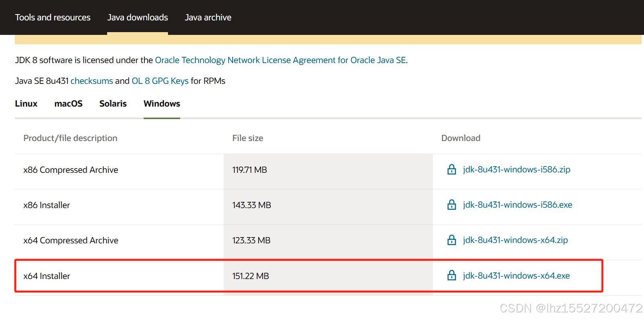The width and height of the screenshot is (644, 319).
Task: Click the x64 Compressed Archive description
Action: tap(71, 240)
